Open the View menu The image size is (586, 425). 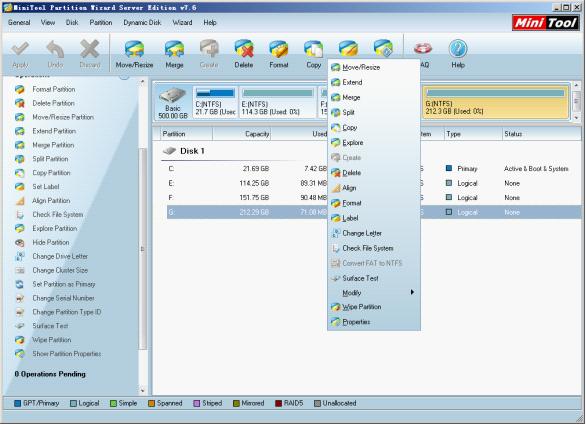(x=48, y=22)
